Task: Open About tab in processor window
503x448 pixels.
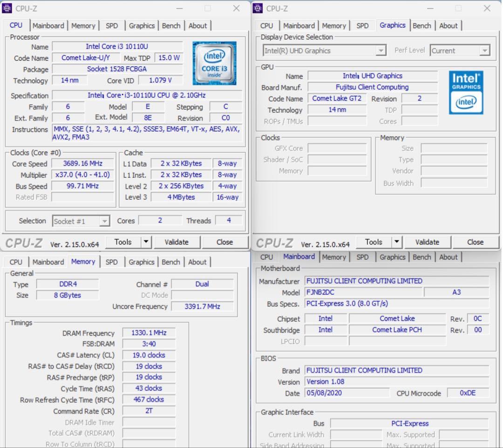Action: coord(197,26)
